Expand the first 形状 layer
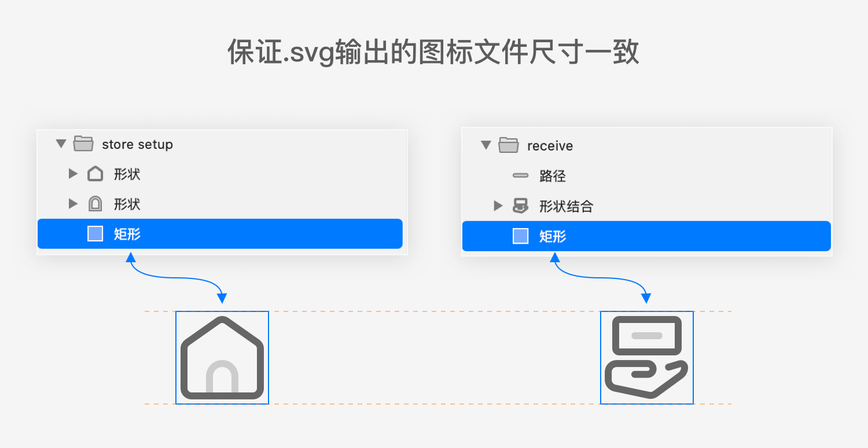The width and height of the screenshot is (868, 448). (x=73, y=174)
